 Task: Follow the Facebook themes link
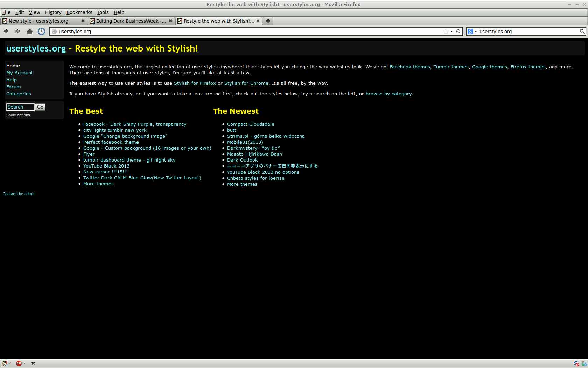click(x=410, y=67)
